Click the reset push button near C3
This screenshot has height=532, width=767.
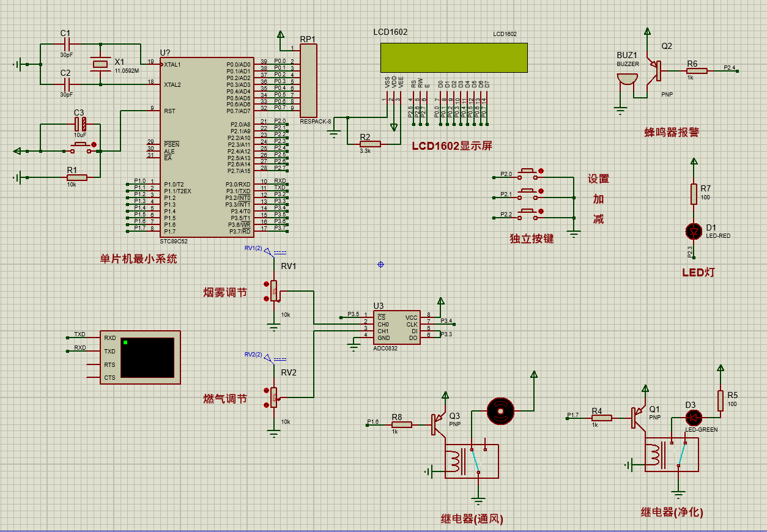coord(81,146)
